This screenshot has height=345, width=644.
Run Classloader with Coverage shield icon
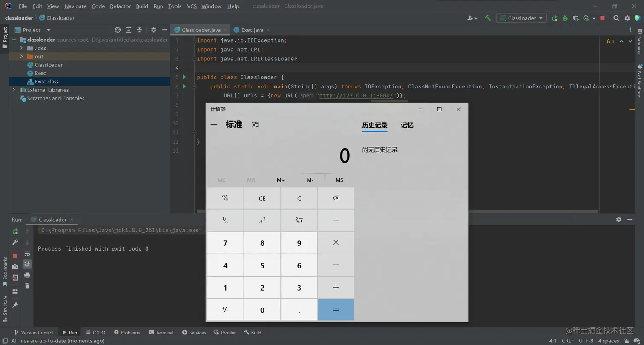pyautogui.click(x=576, y=18)
